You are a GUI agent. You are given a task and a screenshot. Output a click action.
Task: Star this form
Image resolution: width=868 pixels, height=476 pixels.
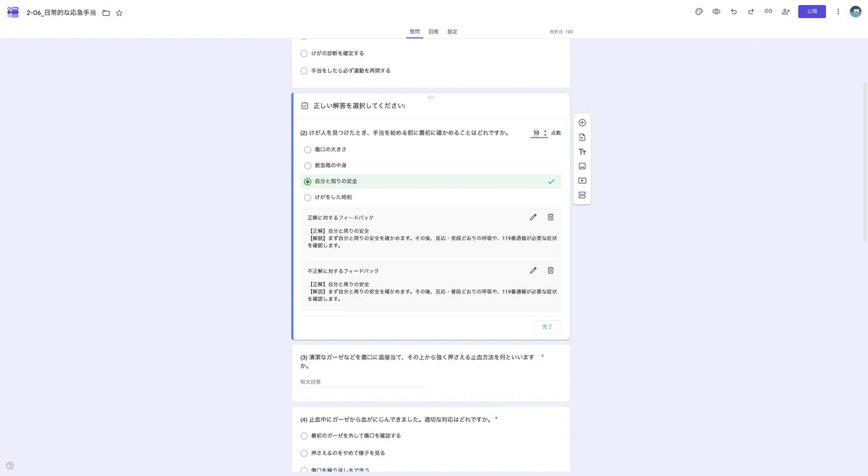119,13
